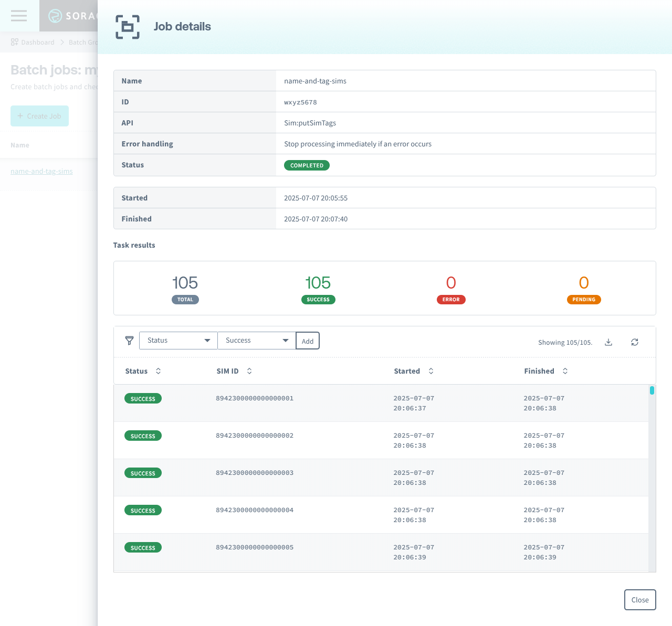Open the hamburger navigation menu

(19, 16)
